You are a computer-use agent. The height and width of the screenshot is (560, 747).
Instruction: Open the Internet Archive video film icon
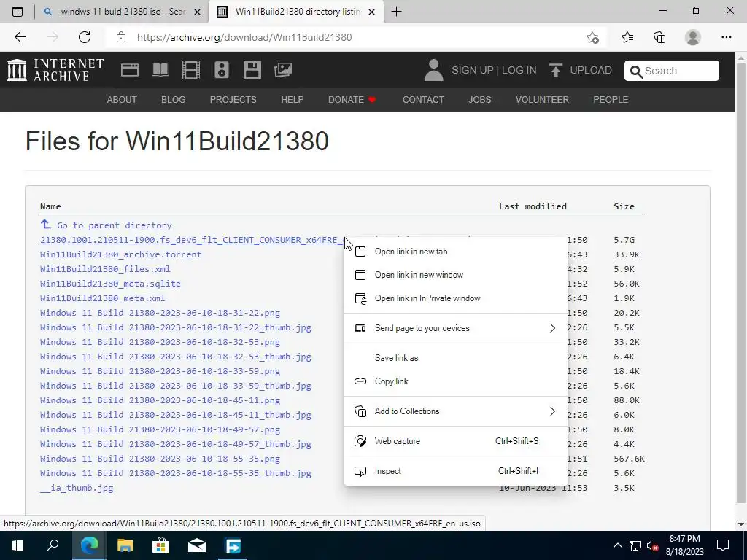(x=191, y=70)
